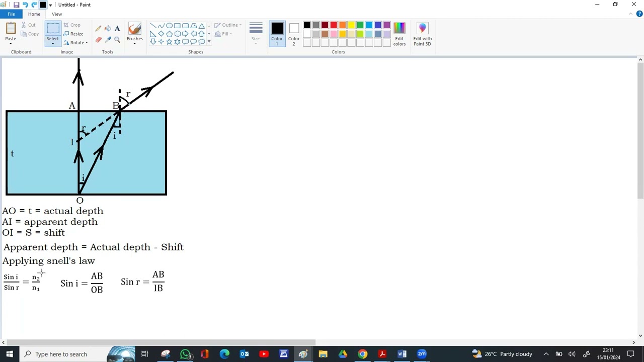Pick the green color swatch
The image size is (644, 362).
point(360,25)
